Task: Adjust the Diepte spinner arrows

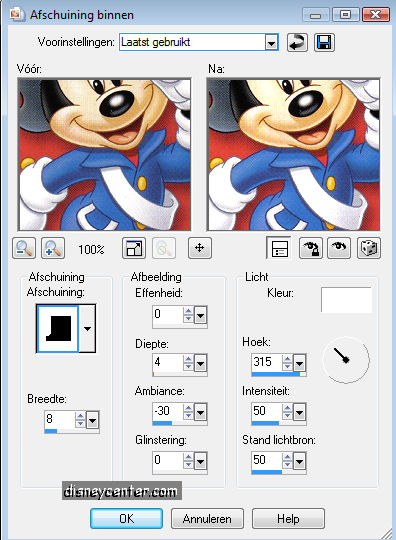Action: 188,363
